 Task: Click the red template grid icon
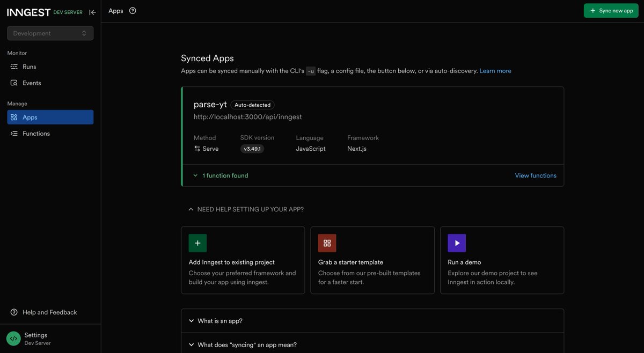327,243
